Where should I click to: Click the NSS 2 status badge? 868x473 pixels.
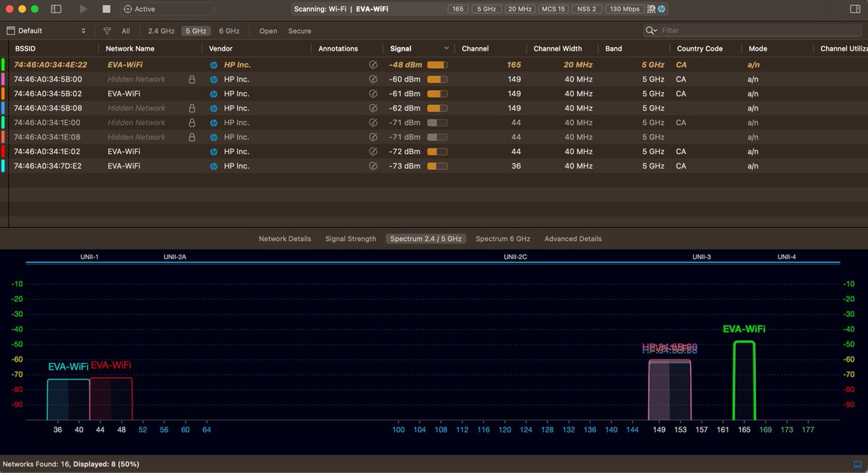[x=586, y=9]
